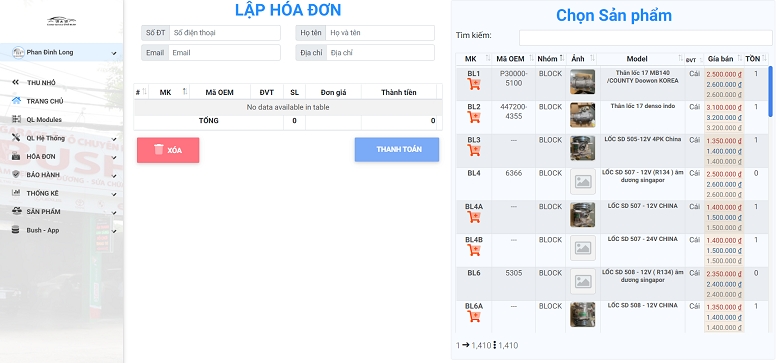Add product BL1 to invoice cart
This screenshot has width=780, height=363.
(474, 84)
